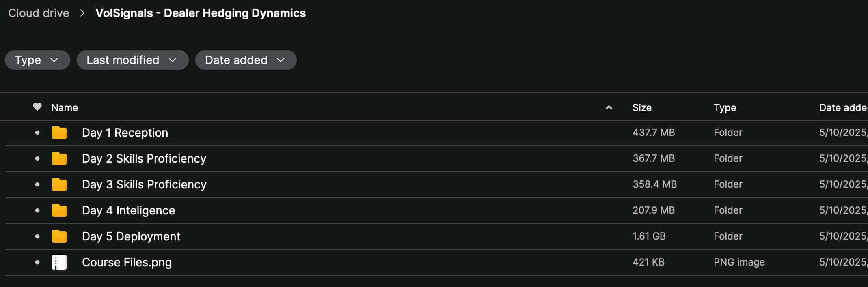Sort by the Type column header
Screen dimensions: 868x287
[x=725, y=107]
